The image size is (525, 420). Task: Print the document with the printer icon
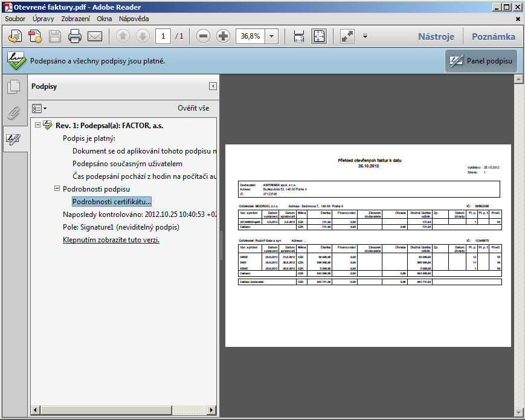[x=75, y=36]
